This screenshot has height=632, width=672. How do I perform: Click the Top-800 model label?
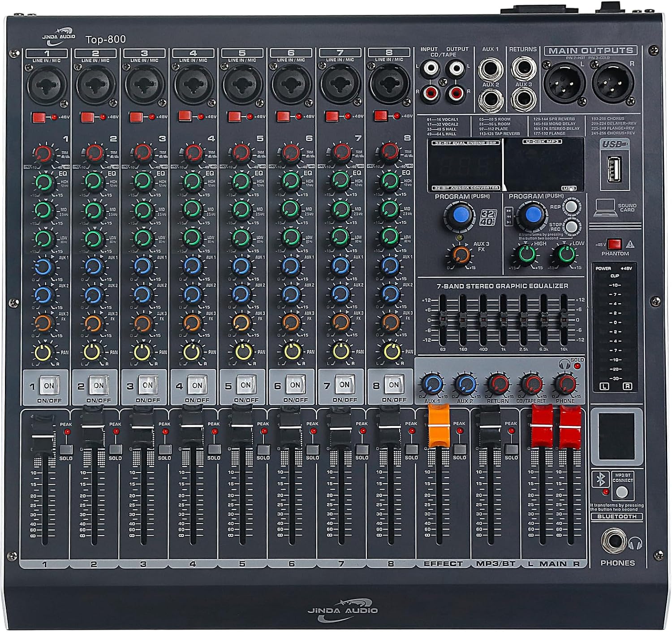tap(106, 39)
